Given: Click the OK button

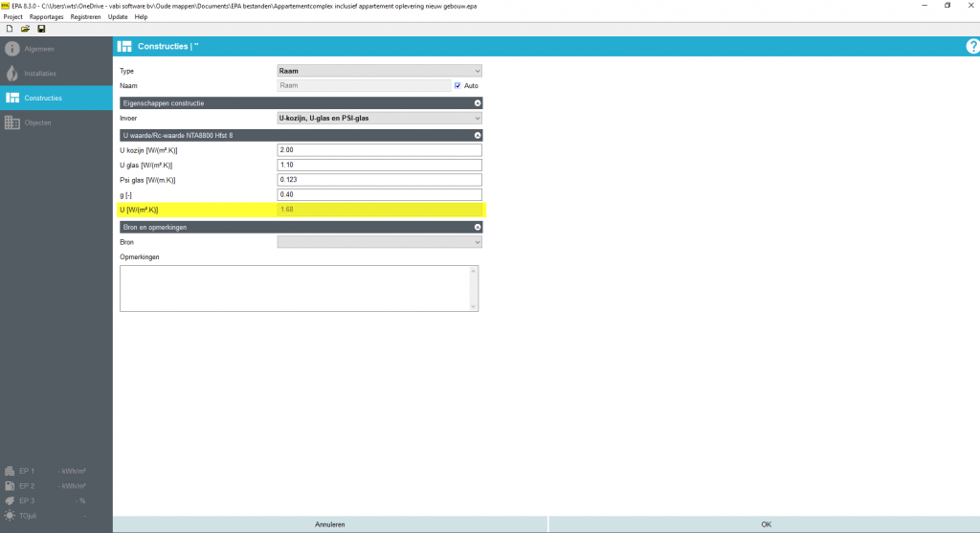Looking at the screenshot, I should (x=767, y=524).
